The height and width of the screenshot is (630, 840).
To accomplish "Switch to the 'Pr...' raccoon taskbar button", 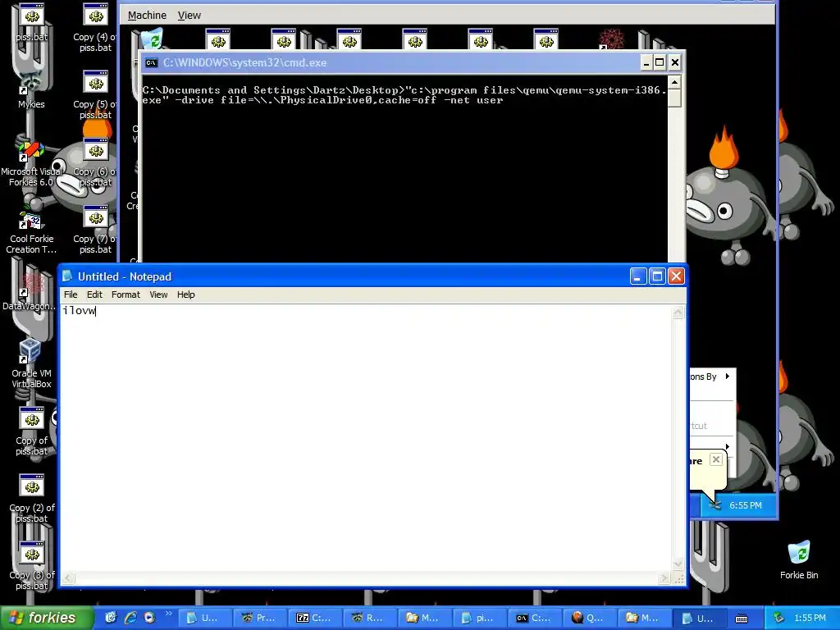I will (259, 618).
